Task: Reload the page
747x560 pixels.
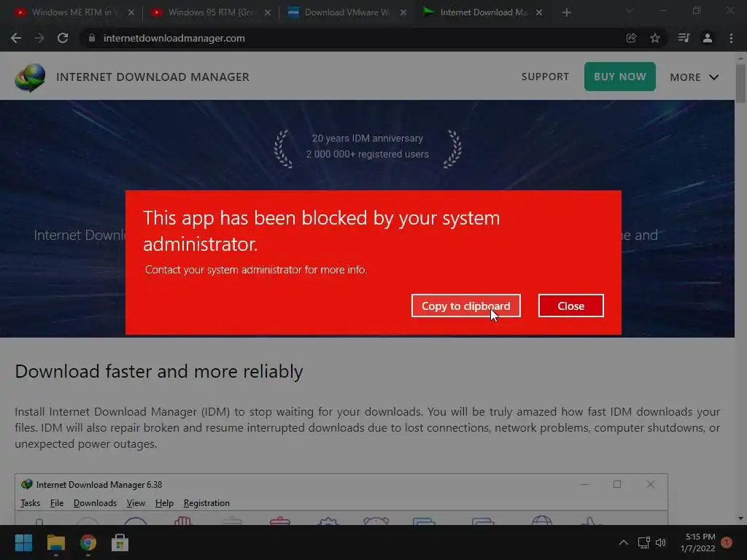Action: click(x=63, y=38)
